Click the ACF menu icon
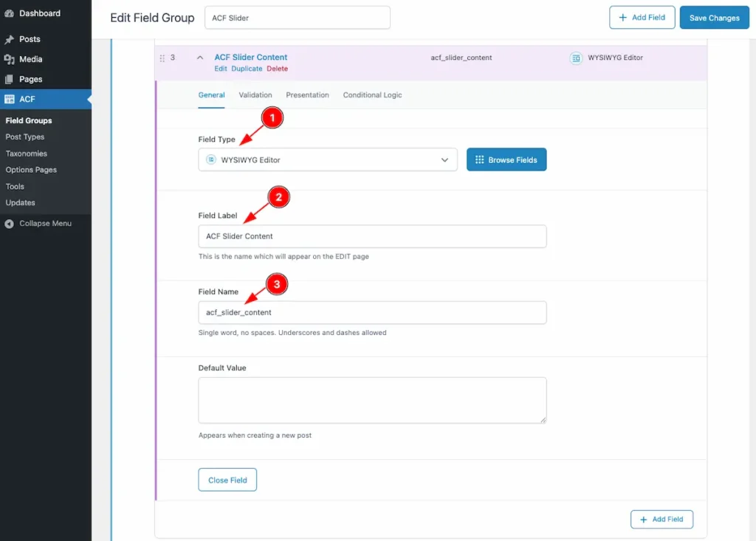 (x=10, y=99)
